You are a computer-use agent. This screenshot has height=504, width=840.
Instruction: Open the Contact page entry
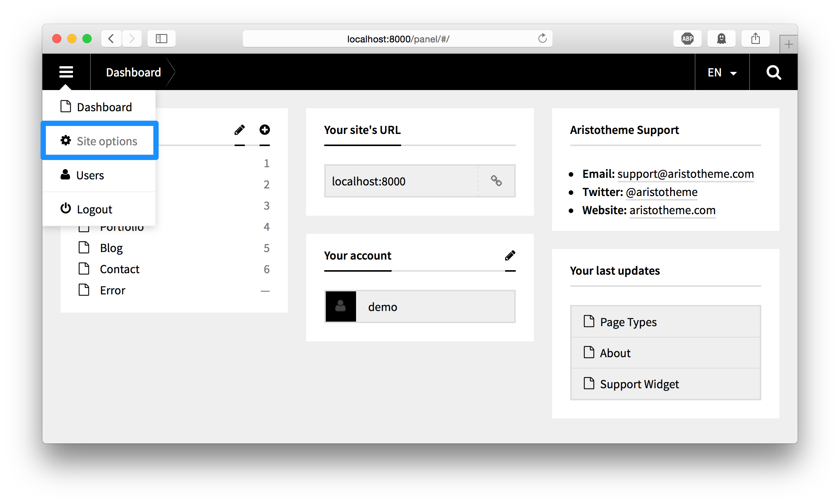[x=119, y=269]
